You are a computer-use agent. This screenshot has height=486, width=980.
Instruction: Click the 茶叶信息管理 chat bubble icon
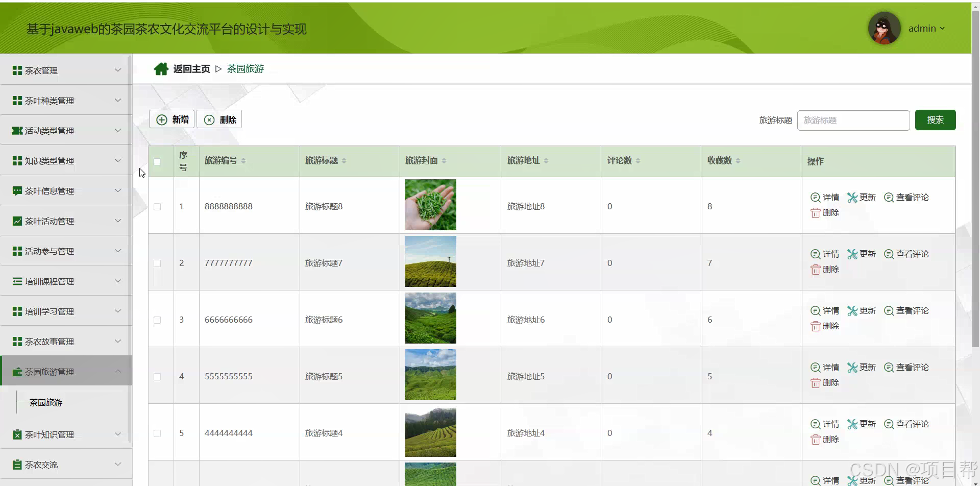point(17,191)
